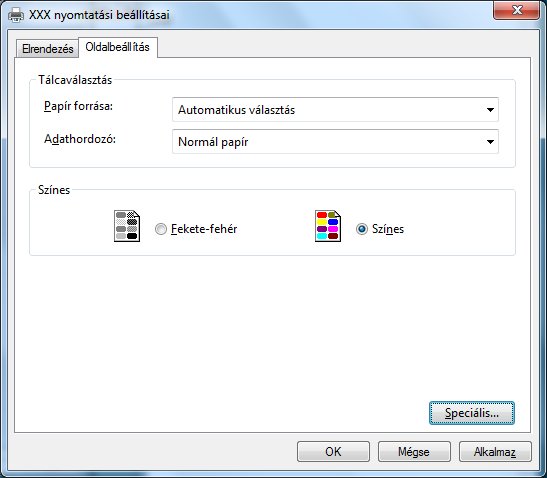Switch to the Oldalbeállítás tab
The image size is (547, 478).
pos(118,47)
